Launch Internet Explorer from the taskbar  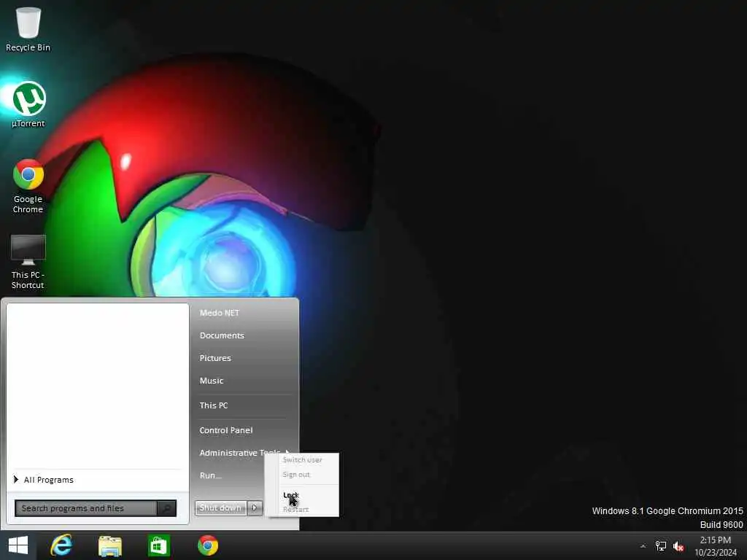(61, 545)
